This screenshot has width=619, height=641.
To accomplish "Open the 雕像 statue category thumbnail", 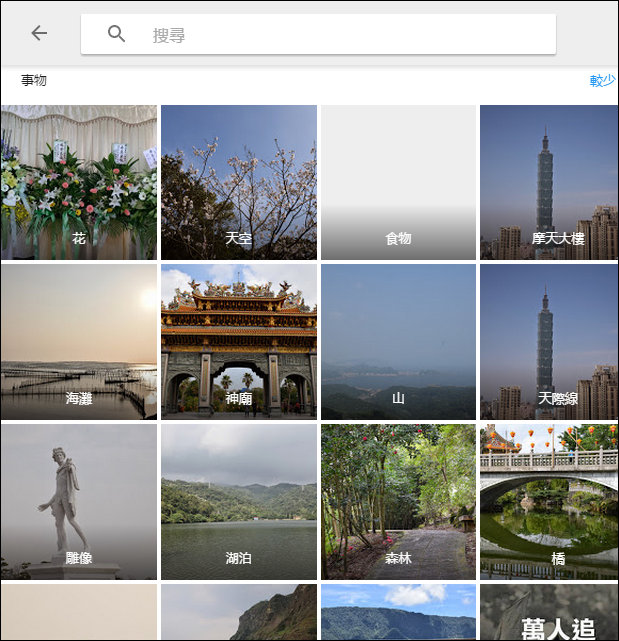I will tap(79, 502).
